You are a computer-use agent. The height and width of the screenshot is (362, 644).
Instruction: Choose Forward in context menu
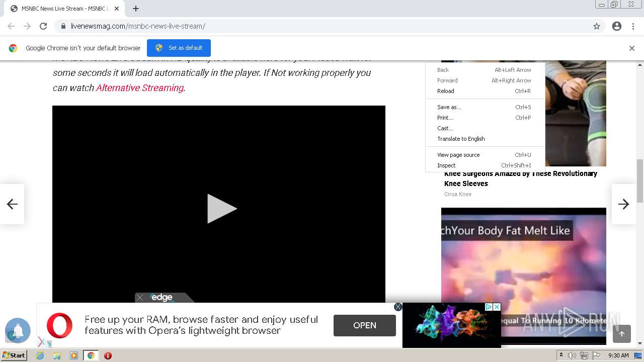tap(485, 80)
